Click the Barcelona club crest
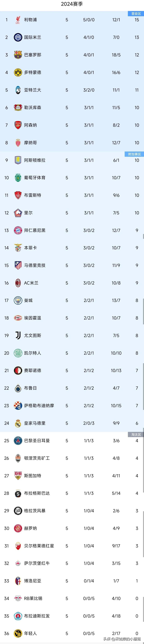The height and width of the screenshot is (644, 144). [x=18, y=55]
